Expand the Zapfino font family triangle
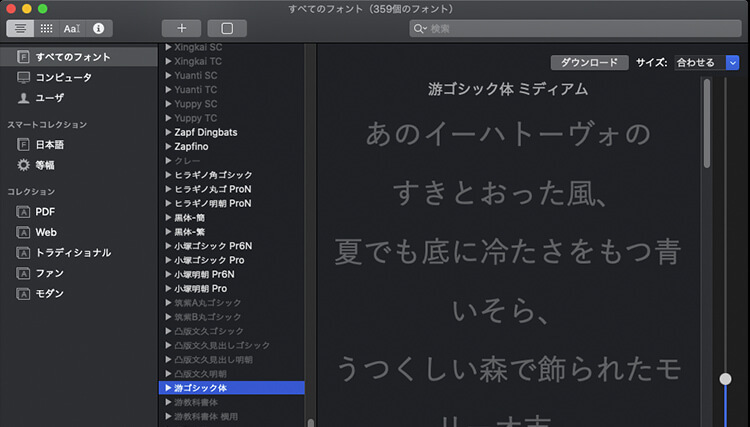This screenshot has width=750, height=427. click(x=168, y=146)
